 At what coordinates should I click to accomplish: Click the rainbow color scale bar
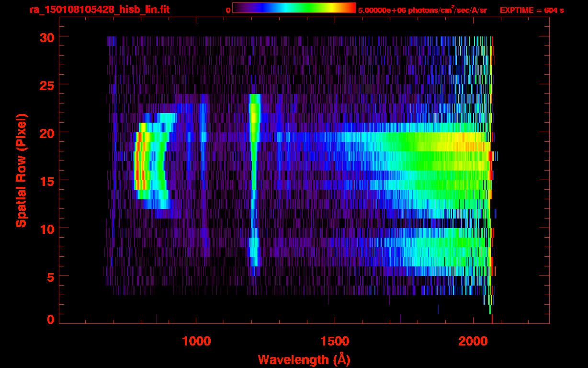tap(294, 8)
